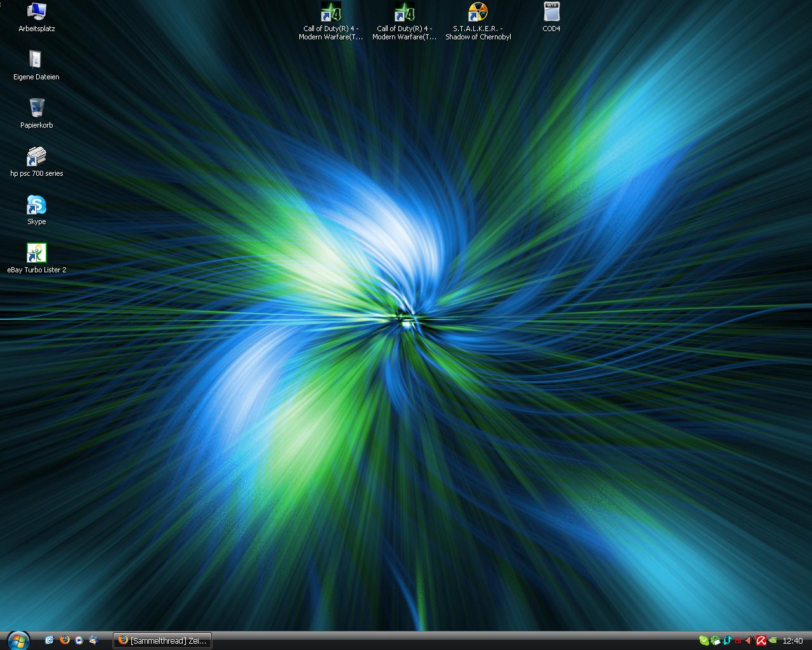Select the S.T.A.L.K.E.R. Shadow of Chernobyl shortcut

click(x=478, y=21)
